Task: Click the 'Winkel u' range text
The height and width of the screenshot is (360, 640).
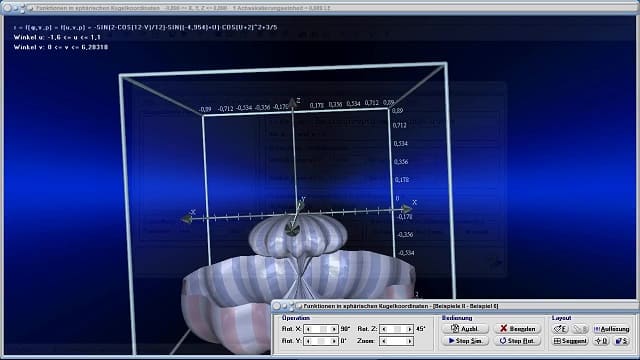Action: (x=57, y=37)
